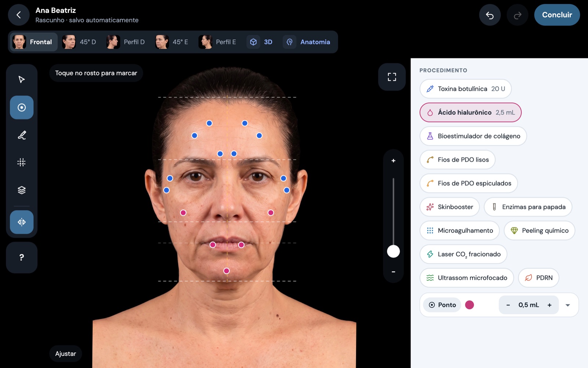Open the Perfil D view tab
588x368 pixels.
coord(126,42)
